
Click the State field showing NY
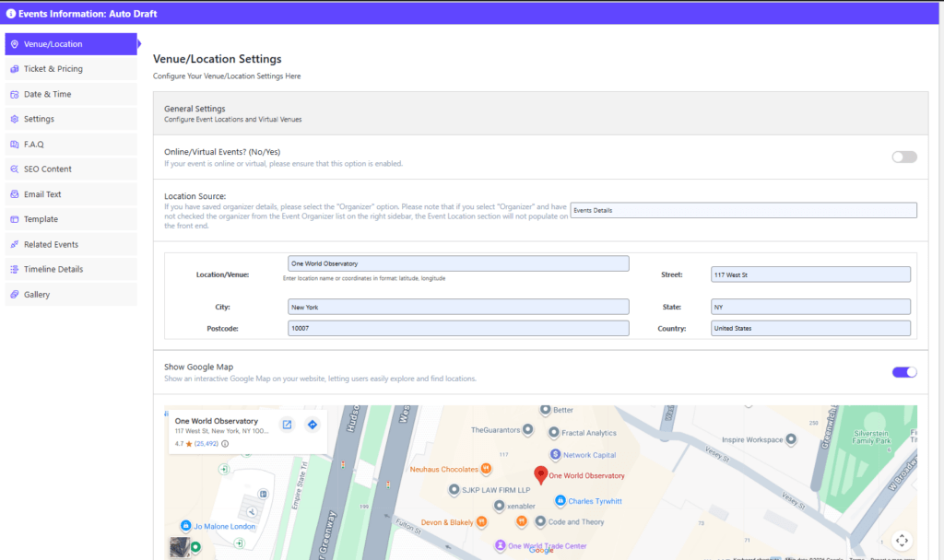[810, 307]
